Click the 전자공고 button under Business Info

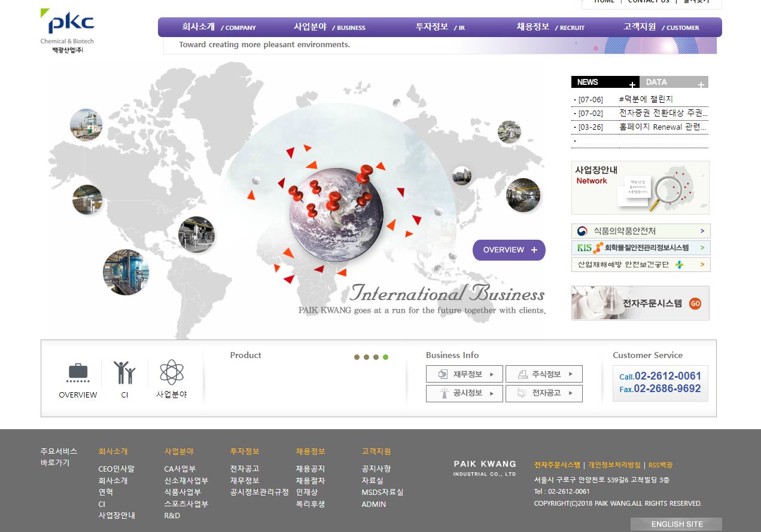tap(544, 393)
